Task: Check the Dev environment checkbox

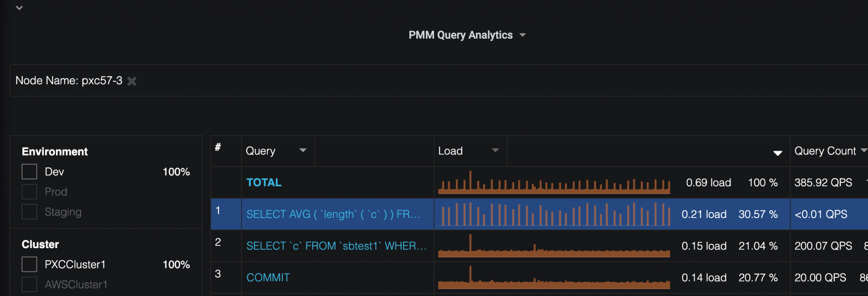Action: [x=29, y=172]
